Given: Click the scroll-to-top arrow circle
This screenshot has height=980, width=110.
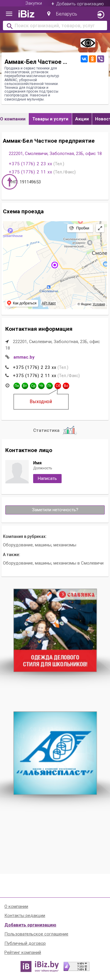Looking at the screenshot, I should click(10, 181).
